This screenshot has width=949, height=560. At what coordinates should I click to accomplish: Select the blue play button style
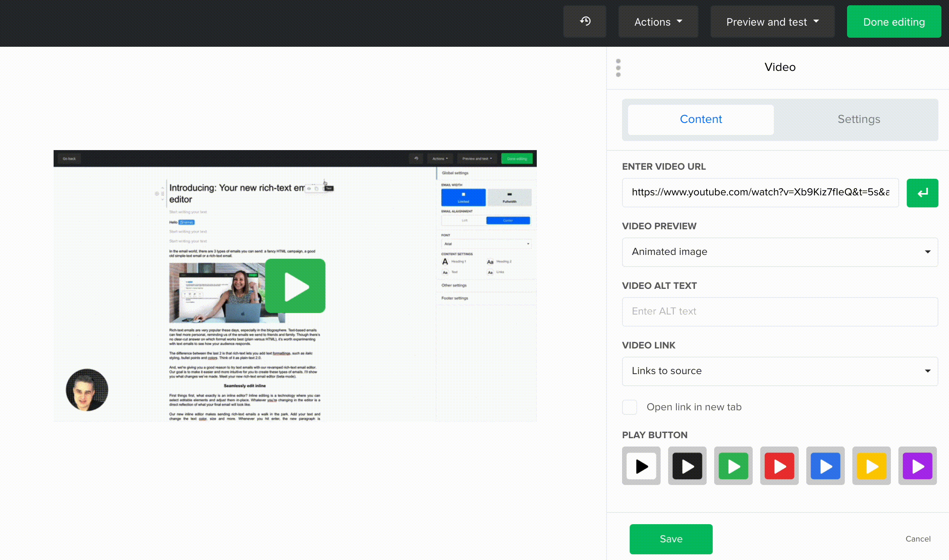825,466
